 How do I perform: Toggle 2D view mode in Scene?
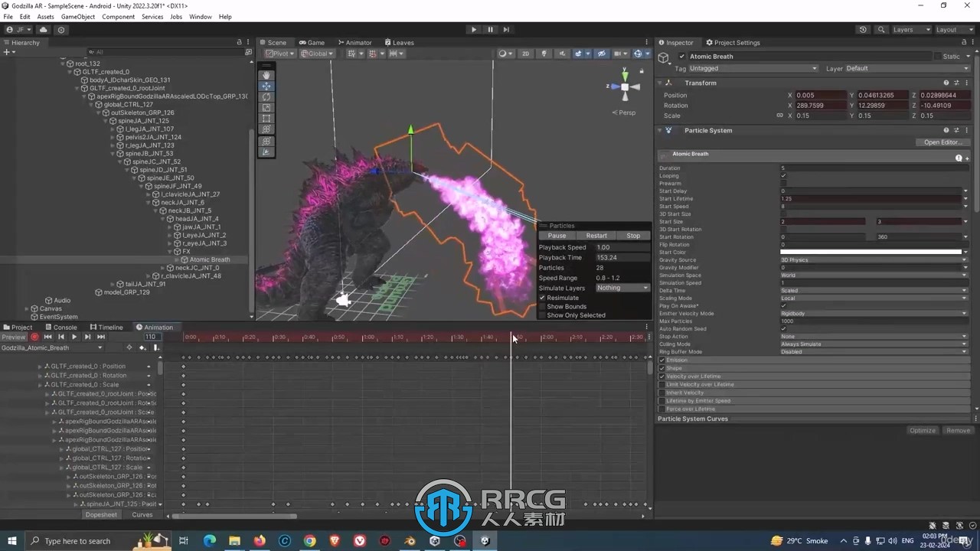click(525, 54)
